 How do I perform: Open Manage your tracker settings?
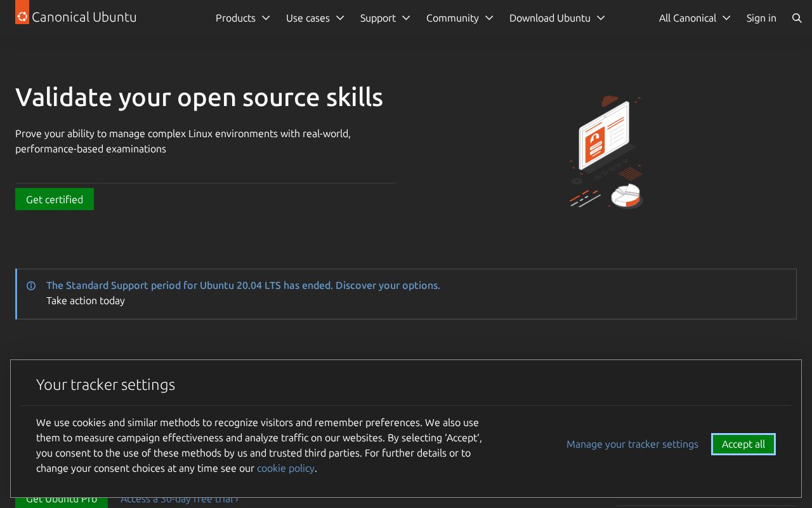632,444
